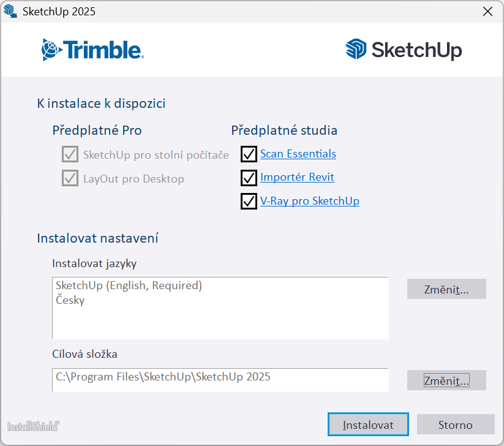This screenshot has height=446, width=504.
Task: Click the InstallShield logo
Action: click(x=33, y=425)
